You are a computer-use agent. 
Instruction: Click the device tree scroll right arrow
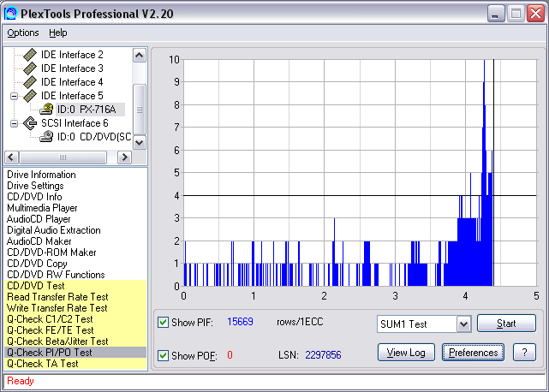pyautogui.click(x=124, y=157)
